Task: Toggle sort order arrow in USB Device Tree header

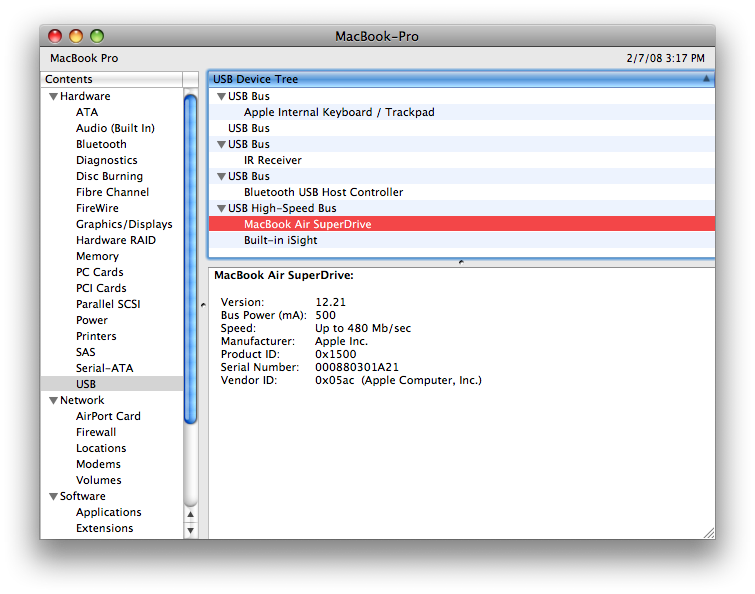Action: pyautogui.click(x=706, y=78)
